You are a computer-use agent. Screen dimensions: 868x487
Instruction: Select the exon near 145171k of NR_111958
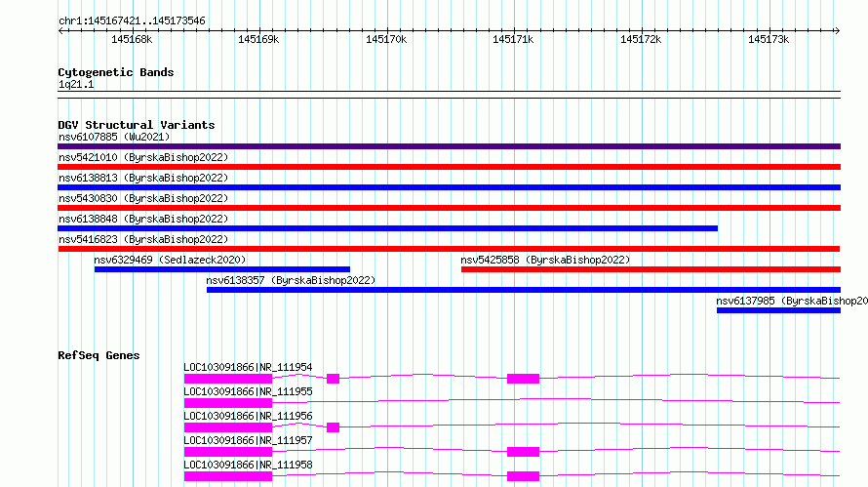click(x=523, y=476)
